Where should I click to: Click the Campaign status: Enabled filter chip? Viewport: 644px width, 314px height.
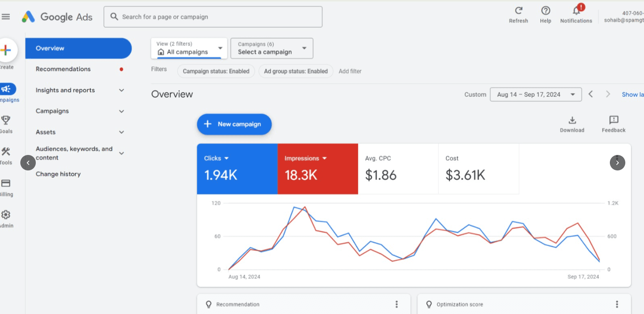click(x=216, y=71)
